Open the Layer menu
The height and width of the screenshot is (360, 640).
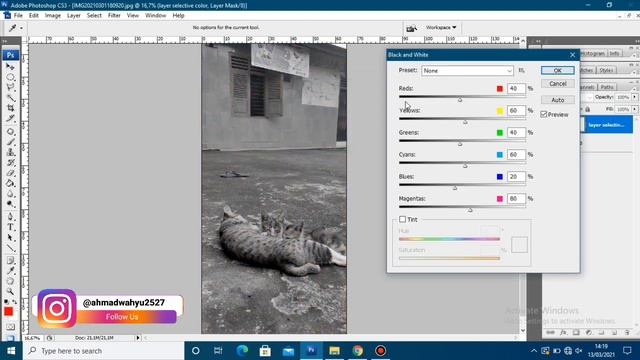(x=73, y=16)
